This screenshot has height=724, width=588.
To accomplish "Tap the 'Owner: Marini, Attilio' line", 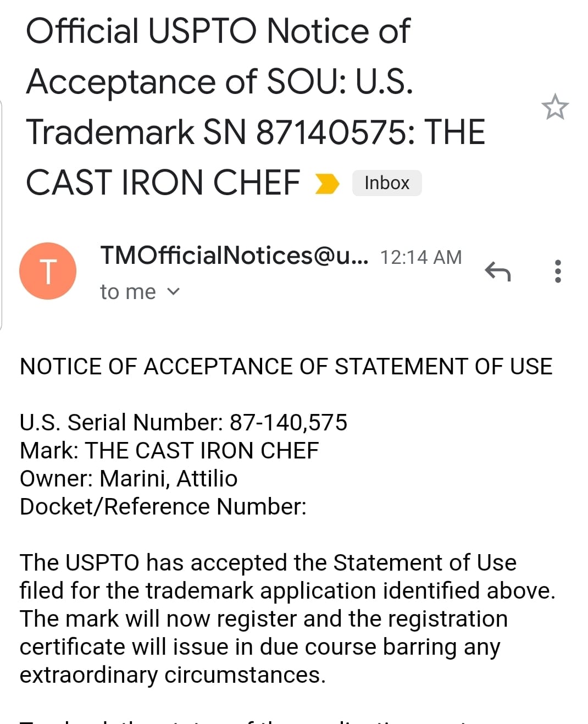I will (129, 479).
